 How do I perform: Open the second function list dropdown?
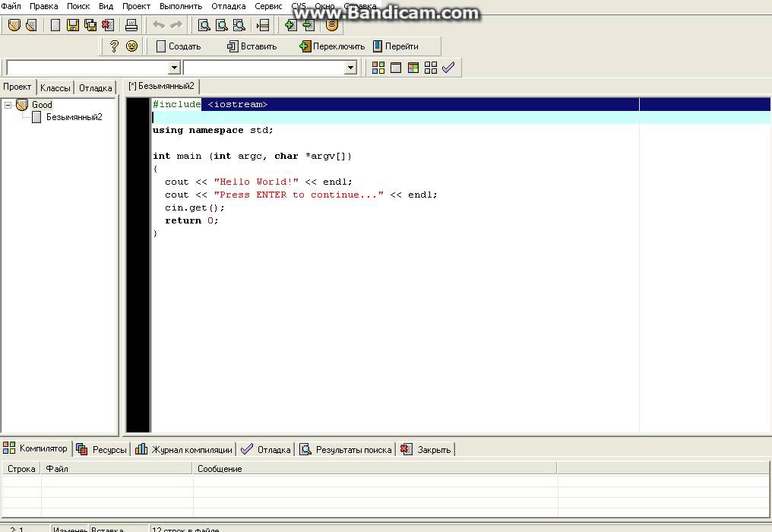(350, 68)
